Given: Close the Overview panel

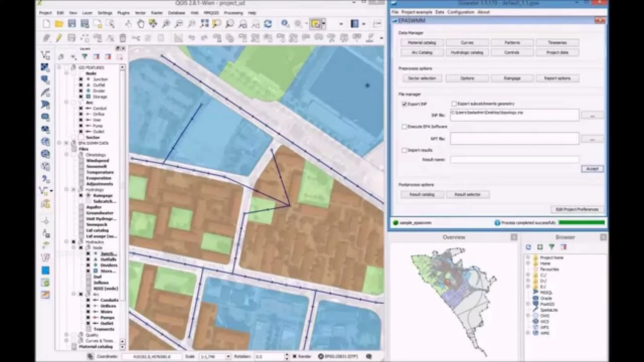Looking at the screenshot, I should 514,237.
